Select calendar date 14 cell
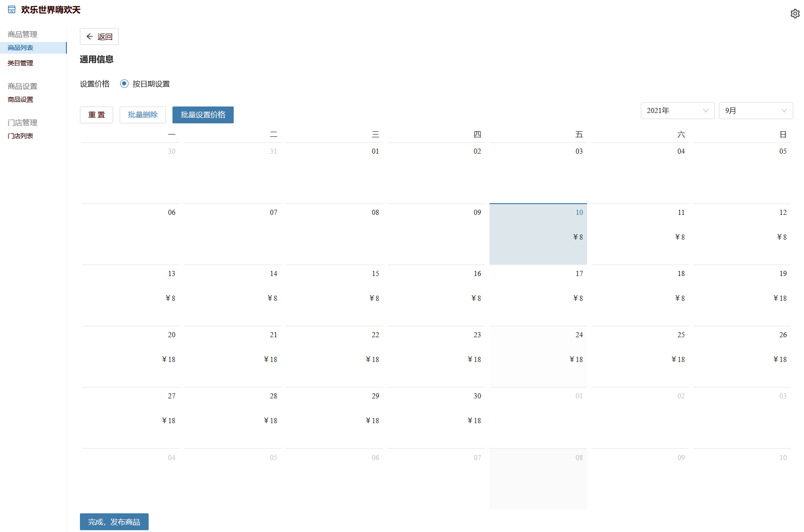 232,295
